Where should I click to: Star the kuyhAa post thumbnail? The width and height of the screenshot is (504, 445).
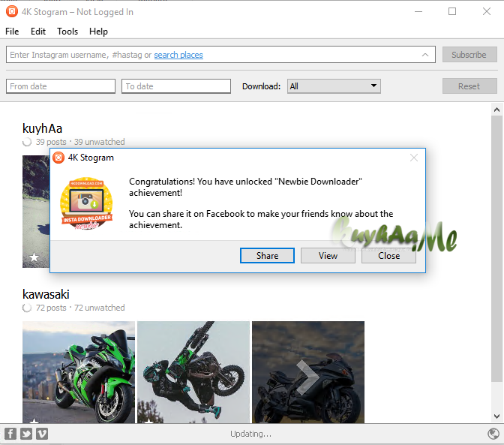34,257
